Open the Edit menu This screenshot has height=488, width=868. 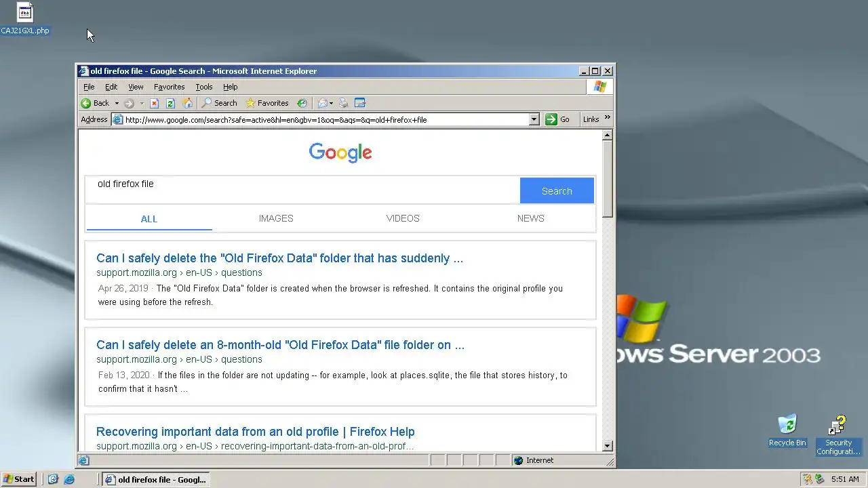(111, 87)
